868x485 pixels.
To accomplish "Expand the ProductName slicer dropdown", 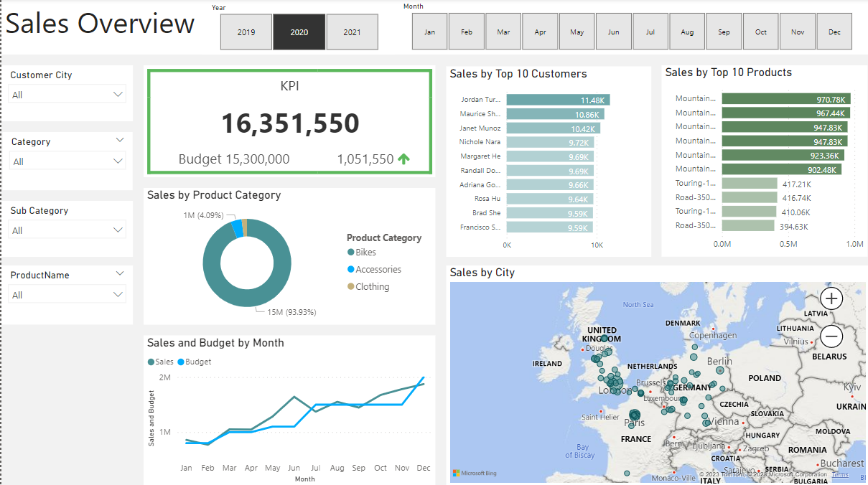I will (117, 294).
